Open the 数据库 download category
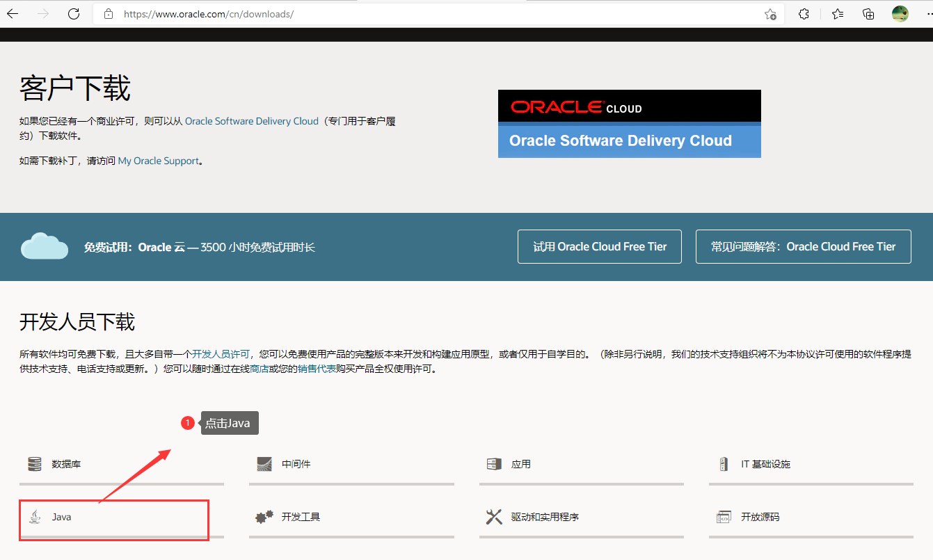The width and height of the screenshot is (933, 560). 122,465
